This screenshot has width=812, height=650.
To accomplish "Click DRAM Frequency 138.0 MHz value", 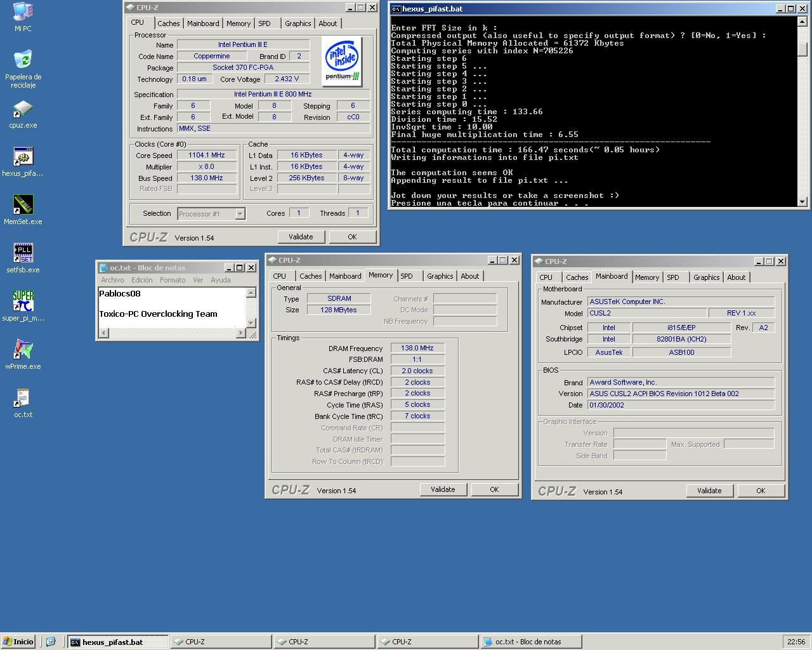I will 417,348.
